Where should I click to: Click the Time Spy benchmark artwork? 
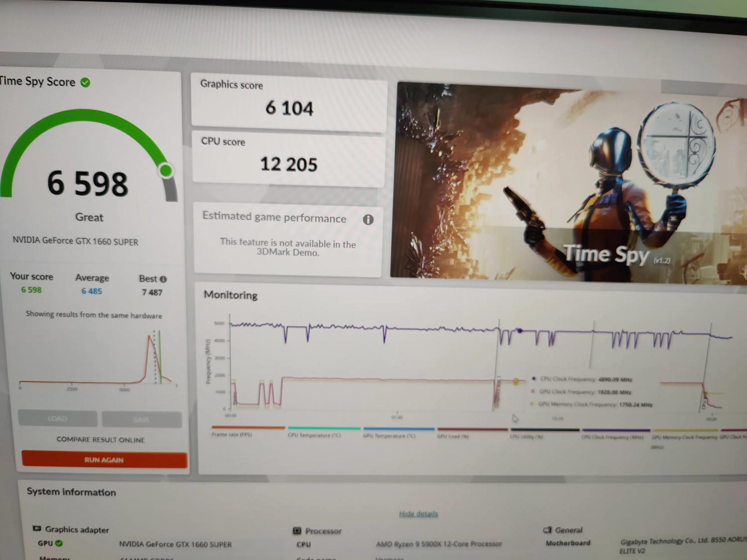coord(569,182)
